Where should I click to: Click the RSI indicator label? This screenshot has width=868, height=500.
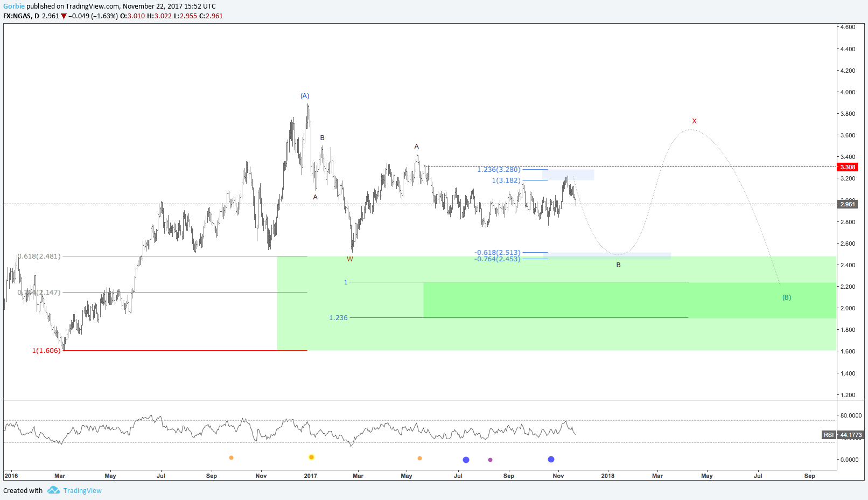click(829, 435)
